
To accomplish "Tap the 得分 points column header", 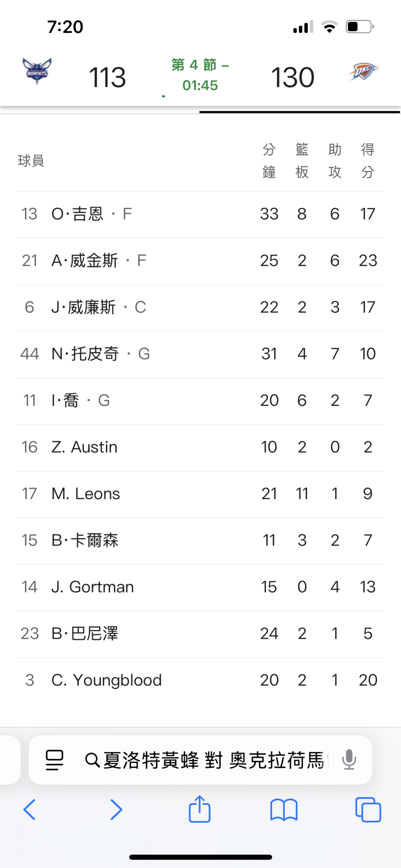I will [x=368, y=160].
